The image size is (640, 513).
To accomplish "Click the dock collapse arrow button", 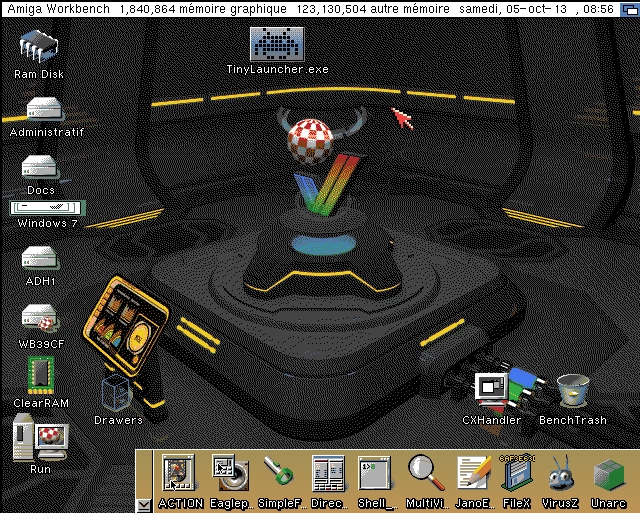I will tap(144, 506).
